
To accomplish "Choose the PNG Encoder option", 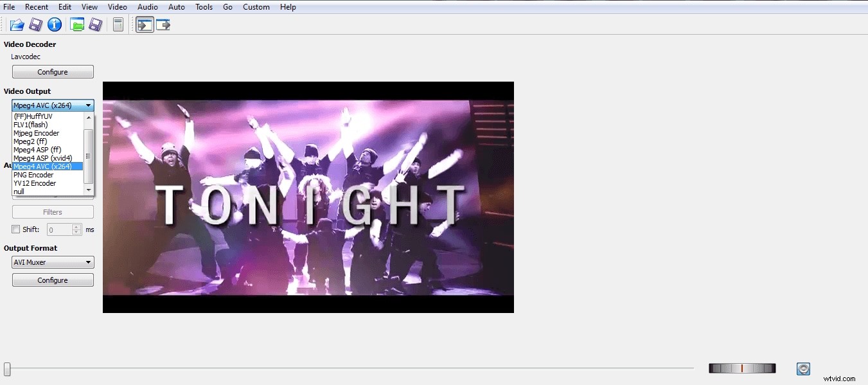I will pyautogui.click(x=33, y=174).
